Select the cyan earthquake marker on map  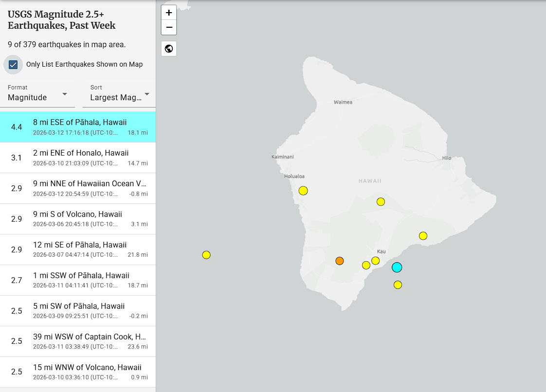coord(397,267)
